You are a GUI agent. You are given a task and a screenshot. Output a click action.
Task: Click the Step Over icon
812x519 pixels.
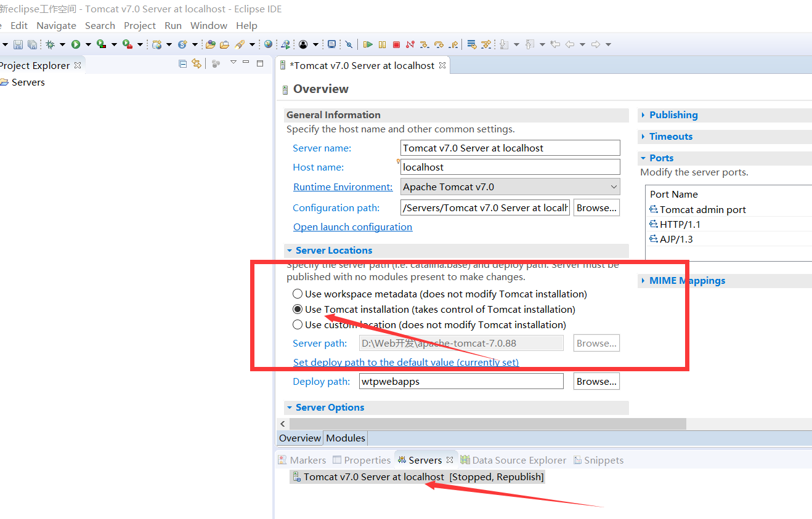tap(439, 44)
